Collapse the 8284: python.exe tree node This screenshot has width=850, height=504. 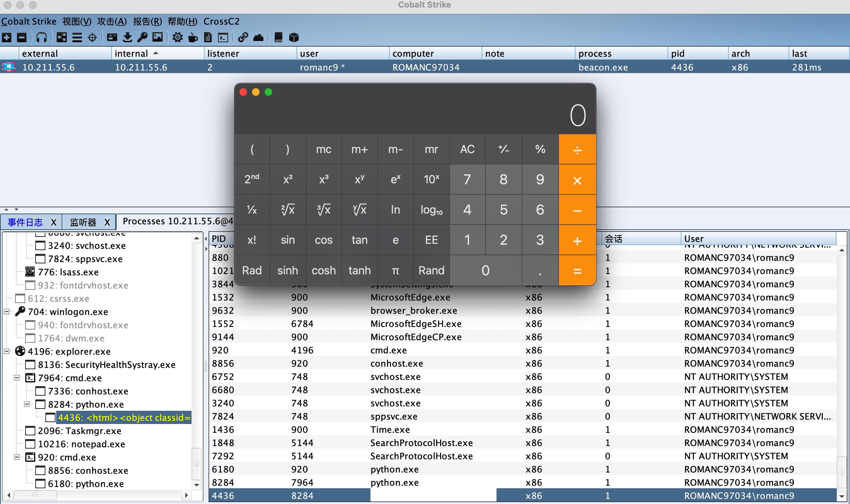[x=27, y=404]
